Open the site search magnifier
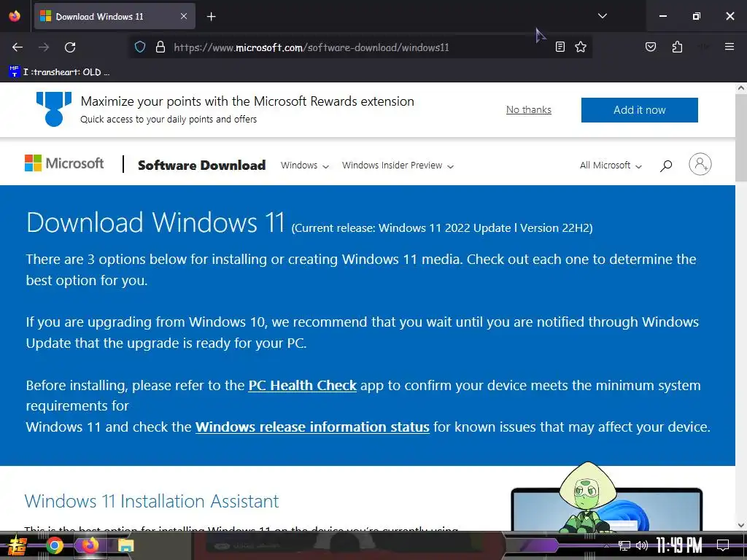This screenshot has height=560, width=747. coord(666,166)
